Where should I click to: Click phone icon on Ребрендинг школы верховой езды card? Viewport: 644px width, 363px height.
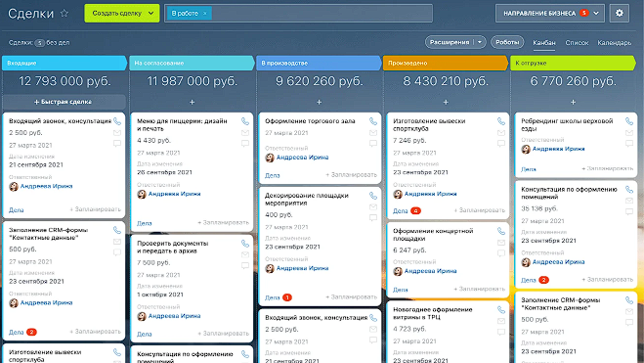click(x=629, y=121)
